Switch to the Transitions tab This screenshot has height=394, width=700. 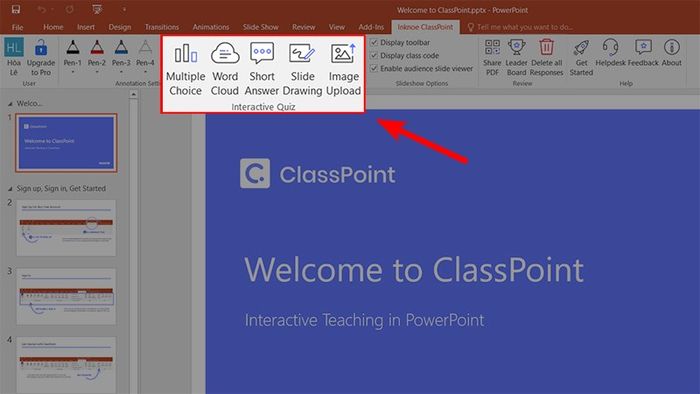point(162,27)
